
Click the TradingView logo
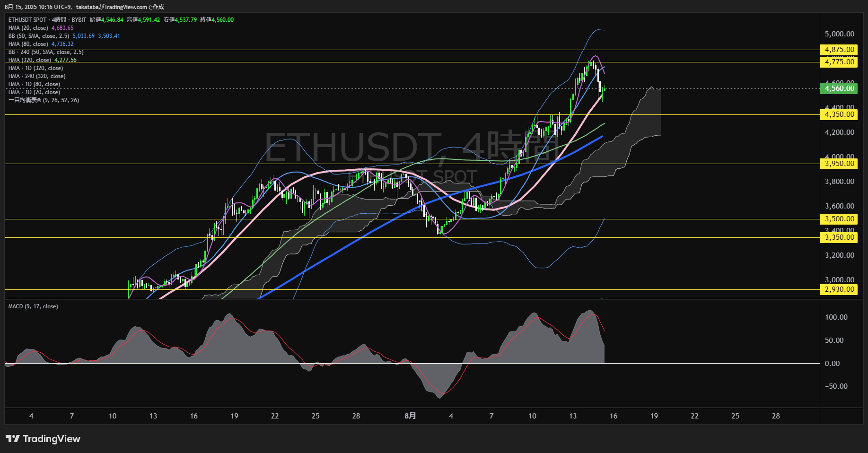click(43, 439)
